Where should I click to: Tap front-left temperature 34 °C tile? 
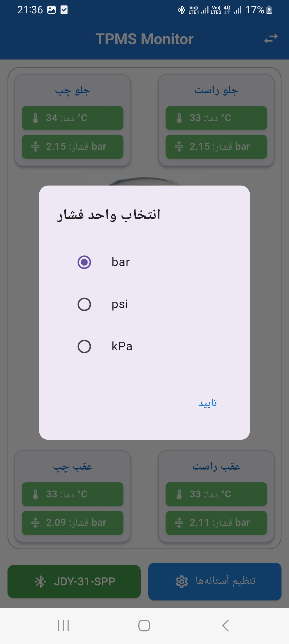(x=73, y=118)
